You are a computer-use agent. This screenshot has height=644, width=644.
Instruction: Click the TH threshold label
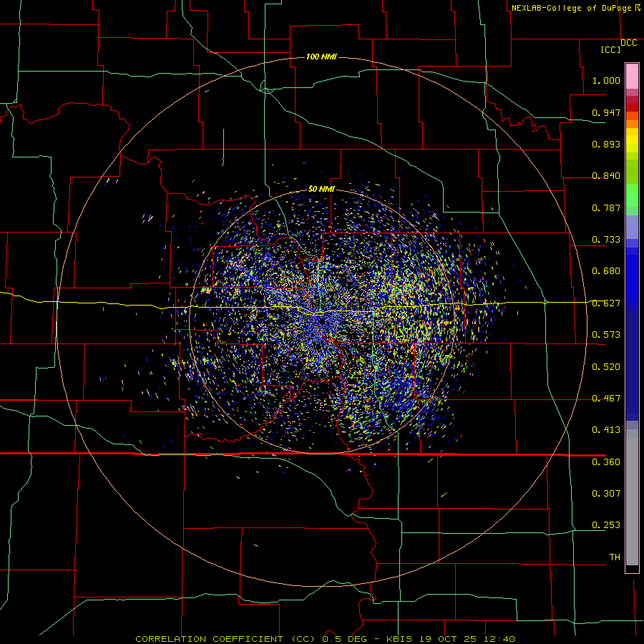[615, 557]
